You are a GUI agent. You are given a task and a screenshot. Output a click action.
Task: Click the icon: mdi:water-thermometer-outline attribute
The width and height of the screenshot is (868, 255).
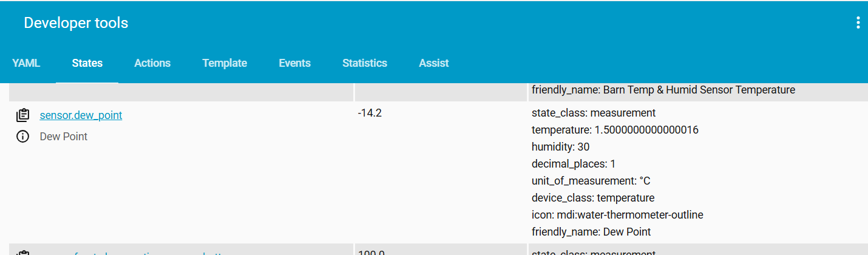tap(617, 215)
